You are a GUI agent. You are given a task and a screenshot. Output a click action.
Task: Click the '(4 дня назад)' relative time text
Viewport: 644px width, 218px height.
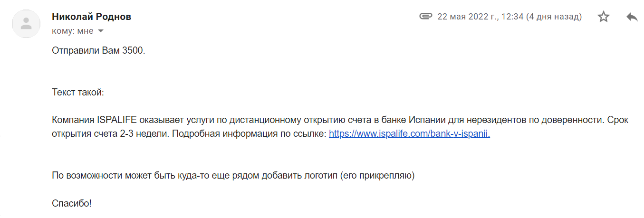pyautogui.click(x=554, y=17)
